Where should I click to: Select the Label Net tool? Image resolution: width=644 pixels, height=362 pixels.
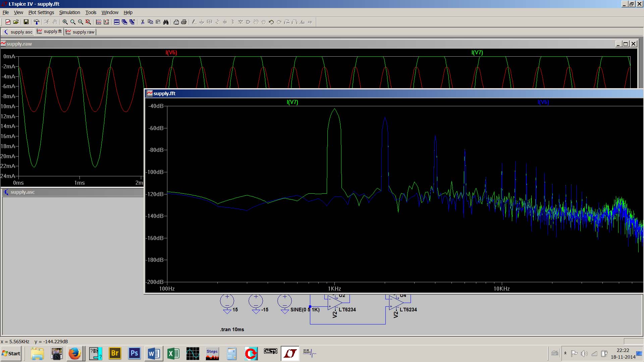[210, 22]
